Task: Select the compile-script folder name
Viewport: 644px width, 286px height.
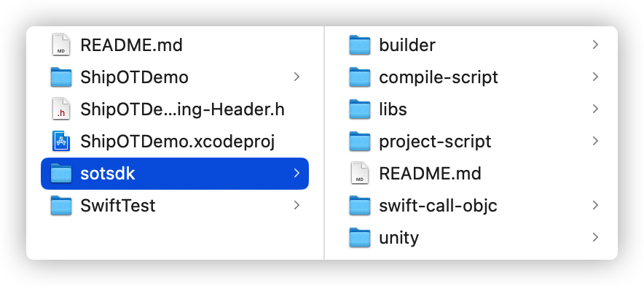Action: point(439,77)
